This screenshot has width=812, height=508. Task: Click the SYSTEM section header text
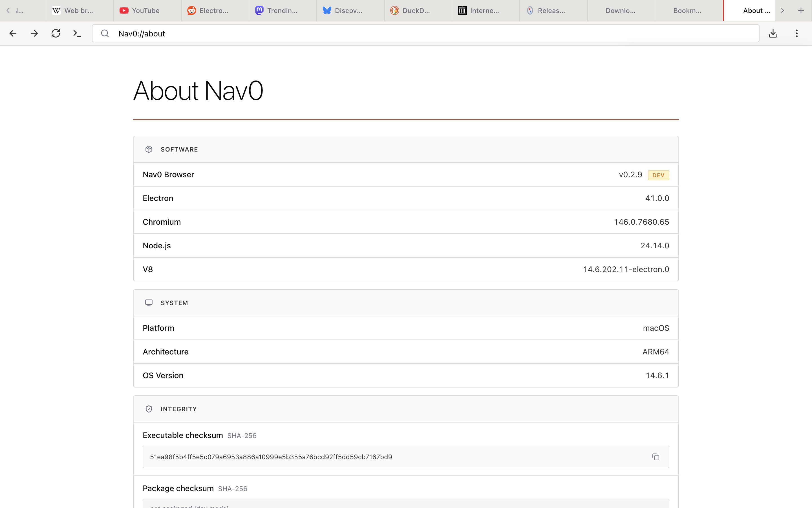pos(174,303)
